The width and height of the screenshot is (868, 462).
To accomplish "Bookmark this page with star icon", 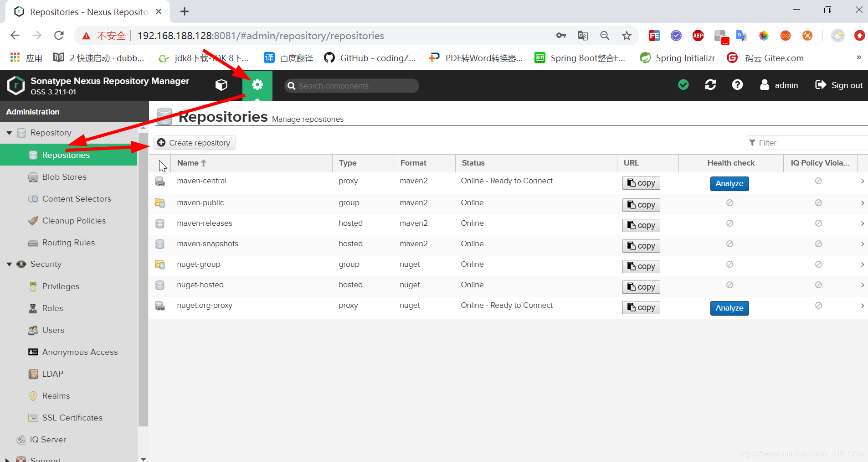I will point(627,36).
